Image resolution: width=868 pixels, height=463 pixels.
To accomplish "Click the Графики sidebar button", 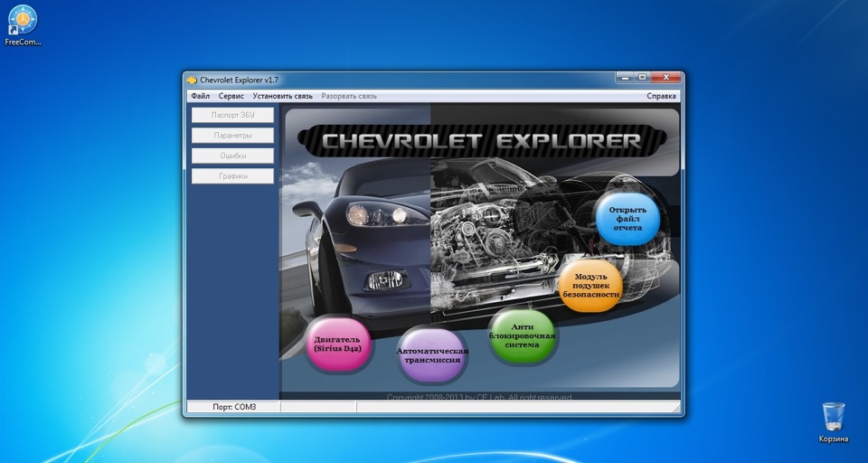I will tap(232, 176).
